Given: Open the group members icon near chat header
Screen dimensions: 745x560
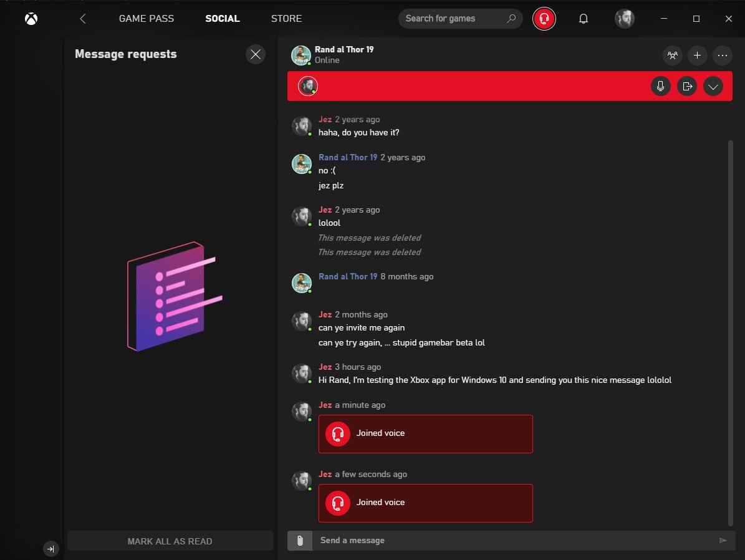Looking at the screenshot, I should point(672,56).
